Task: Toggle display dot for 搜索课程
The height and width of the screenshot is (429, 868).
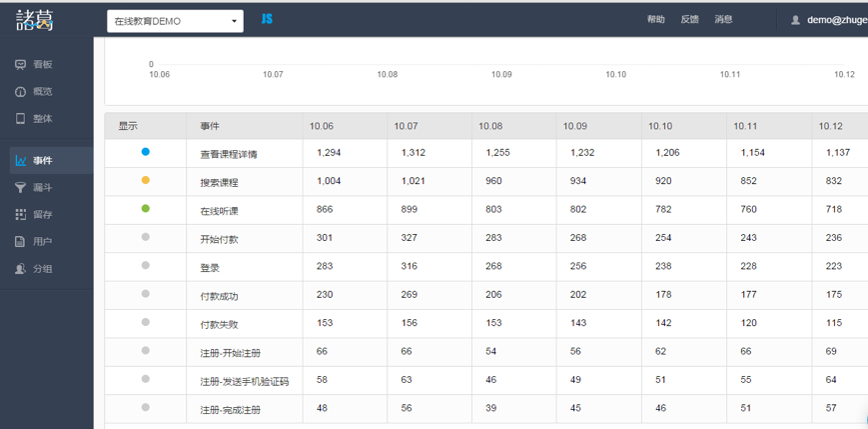Action: pos(146,180)
